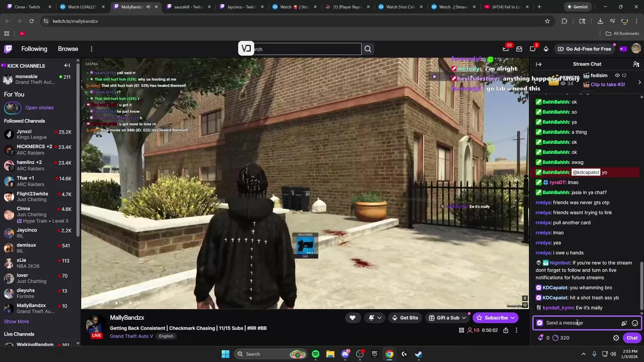Image resolution: width=644 pixels, height=362 pixels.
Task: Open chat community users list
Action: tap(636, 64)
